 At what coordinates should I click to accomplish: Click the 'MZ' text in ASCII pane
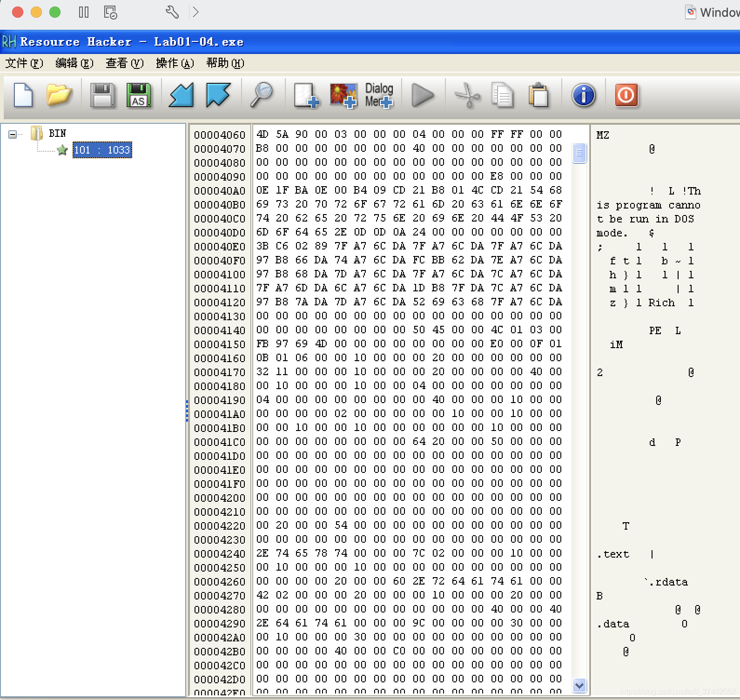(x=603, y=135)
